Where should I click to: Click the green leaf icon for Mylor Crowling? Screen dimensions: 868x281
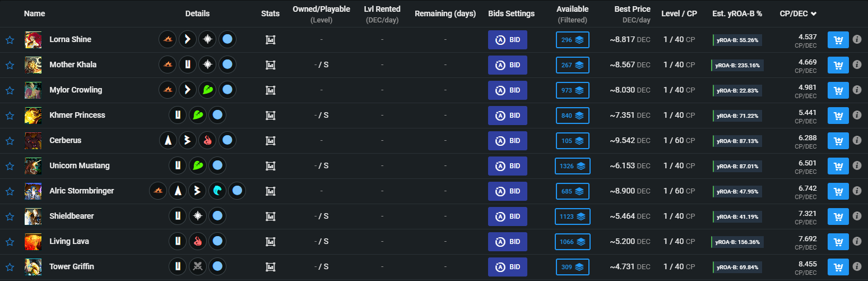click(x=207, y=90)
